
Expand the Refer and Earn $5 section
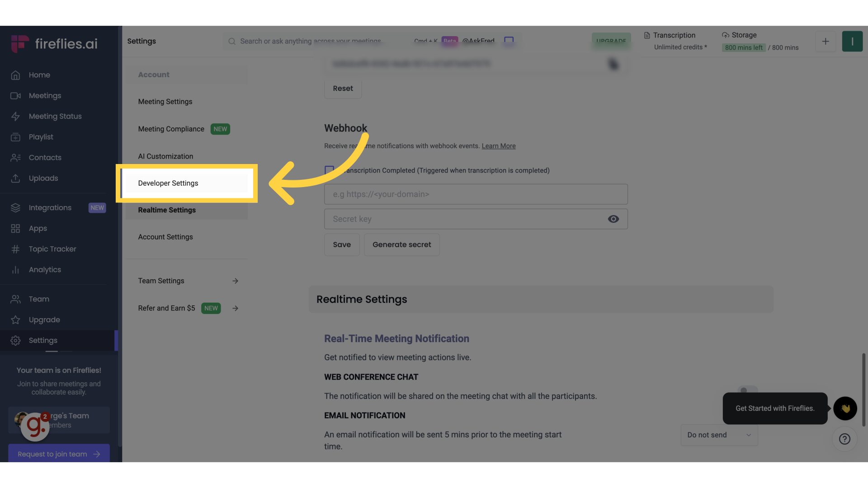coord(235,308)
